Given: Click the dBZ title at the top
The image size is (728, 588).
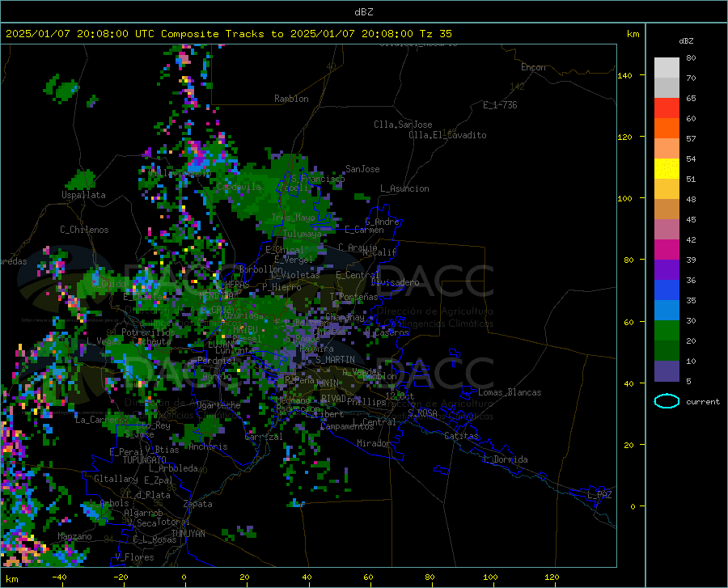Looking at the screenshot, I should (x=363, y=12).
